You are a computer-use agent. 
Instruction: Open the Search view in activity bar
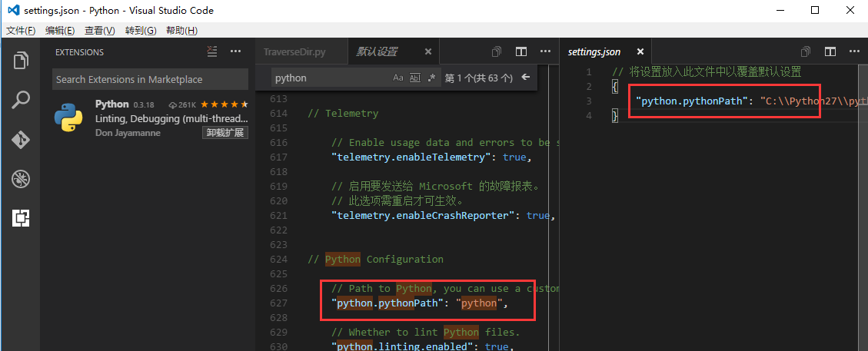21,100
